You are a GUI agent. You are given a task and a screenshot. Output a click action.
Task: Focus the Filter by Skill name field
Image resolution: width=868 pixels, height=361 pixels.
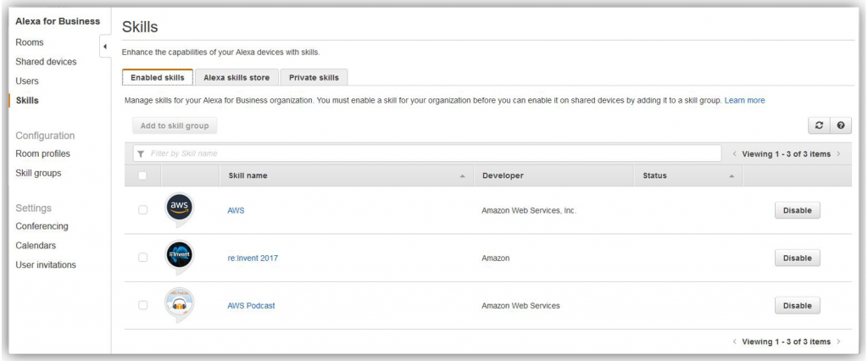click(x=432, y=153)
